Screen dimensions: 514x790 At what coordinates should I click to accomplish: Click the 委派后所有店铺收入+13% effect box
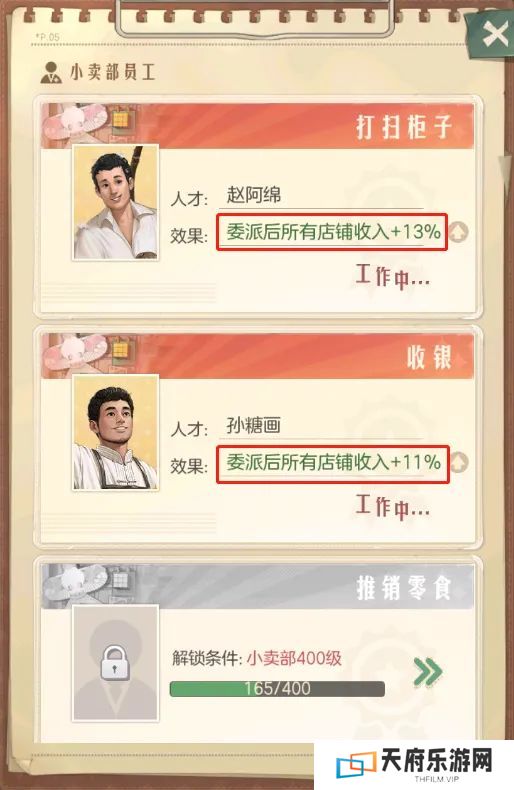coord(333,232)
